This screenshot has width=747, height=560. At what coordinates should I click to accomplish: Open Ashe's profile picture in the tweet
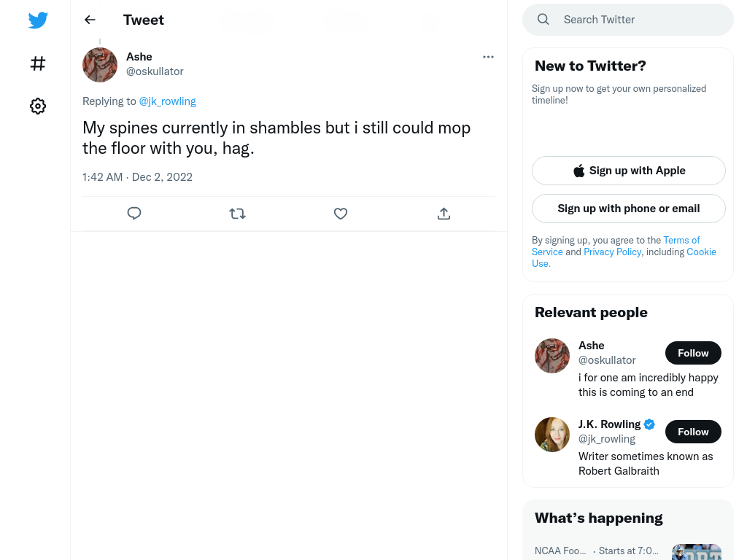100,65
